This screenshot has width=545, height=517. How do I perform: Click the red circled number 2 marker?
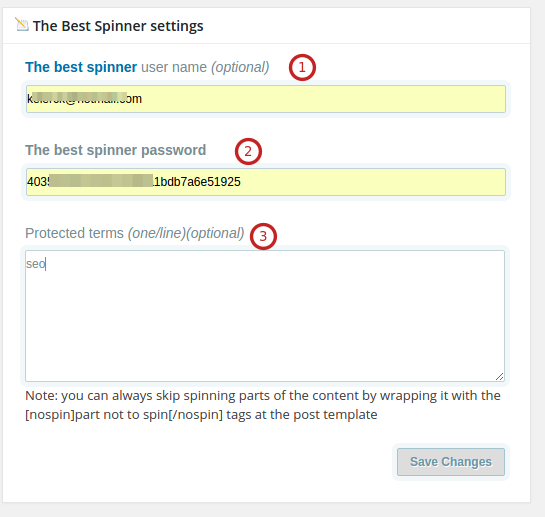point(248,151)
